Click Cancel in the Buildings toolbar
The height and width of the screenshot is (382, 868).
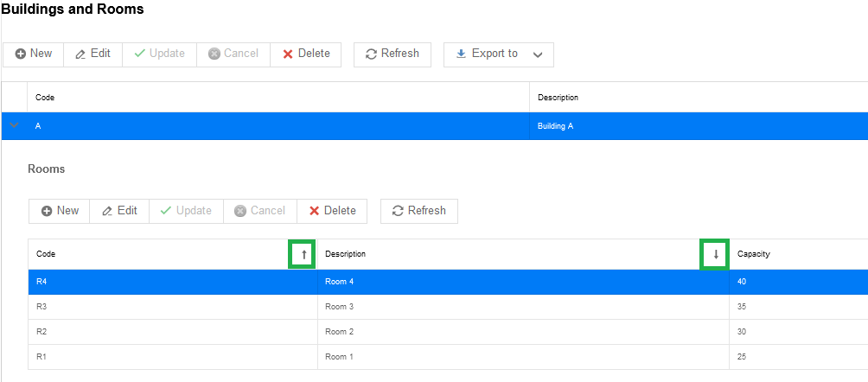click(233, 54)
